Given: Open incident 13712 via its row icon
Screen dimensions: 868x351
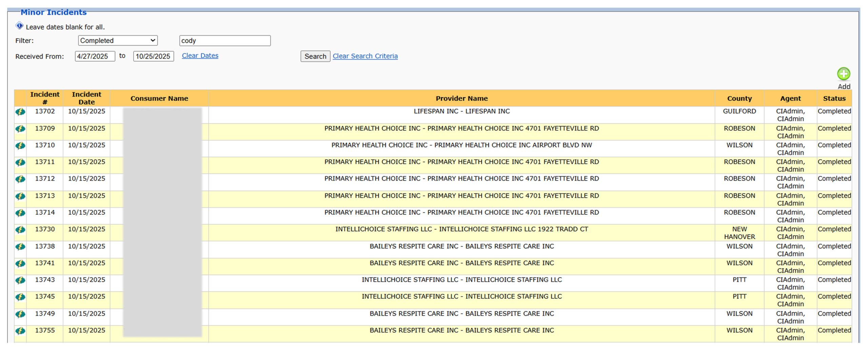Looking at the screenshot, I should pos(20,179).
